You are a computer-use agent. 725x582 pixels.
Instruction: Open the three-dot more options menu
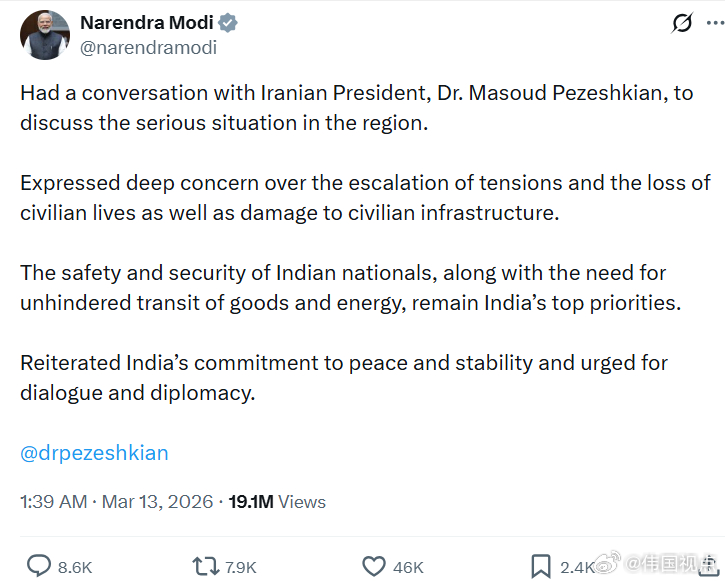click(716, 23)
